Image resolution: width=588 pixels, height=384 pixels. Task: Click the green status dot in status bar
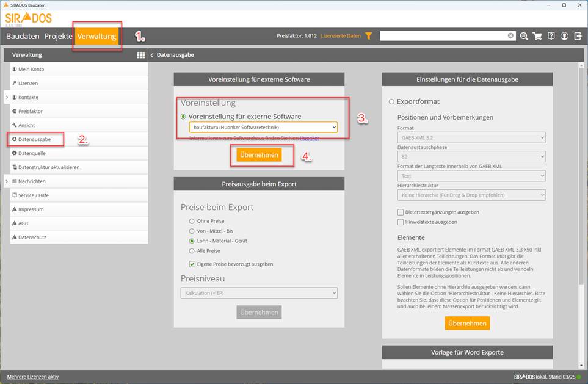click(x=579, y=377)
